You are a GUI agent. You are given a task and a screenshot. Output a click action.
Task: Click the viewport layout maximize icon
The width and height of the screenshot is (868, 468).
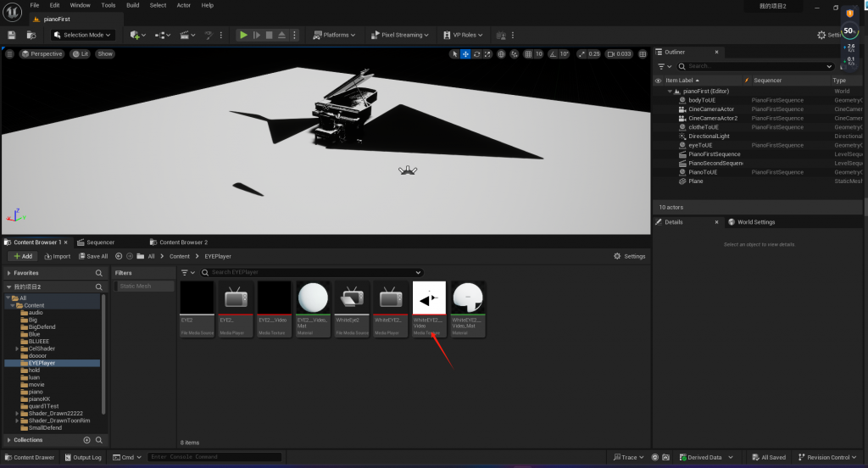pyautogui.click(x=643, y=53)
